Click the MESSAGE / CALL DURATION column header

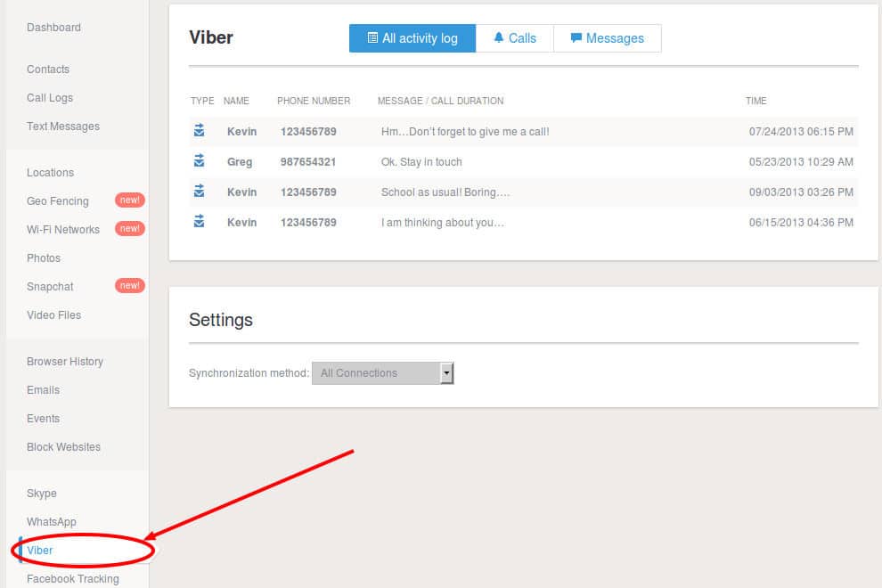pyautogui.click(x=441, y=101)
